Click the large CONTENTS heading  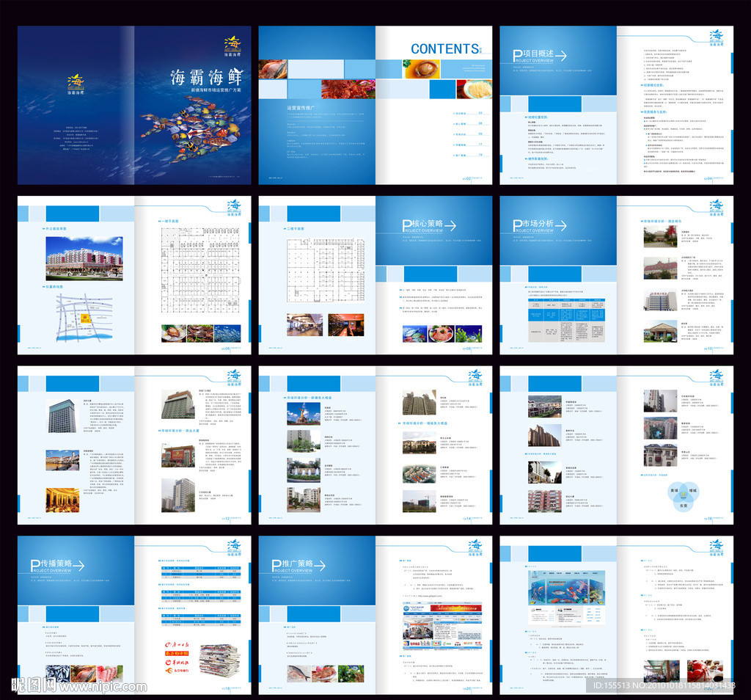(445, 49)
